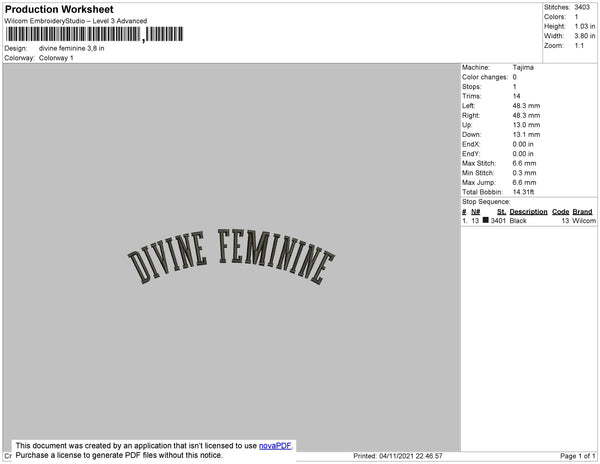Click the Max Jump value 6.6 mm
The height and width of the screenshot is (464, 600).
click(525, 182)
